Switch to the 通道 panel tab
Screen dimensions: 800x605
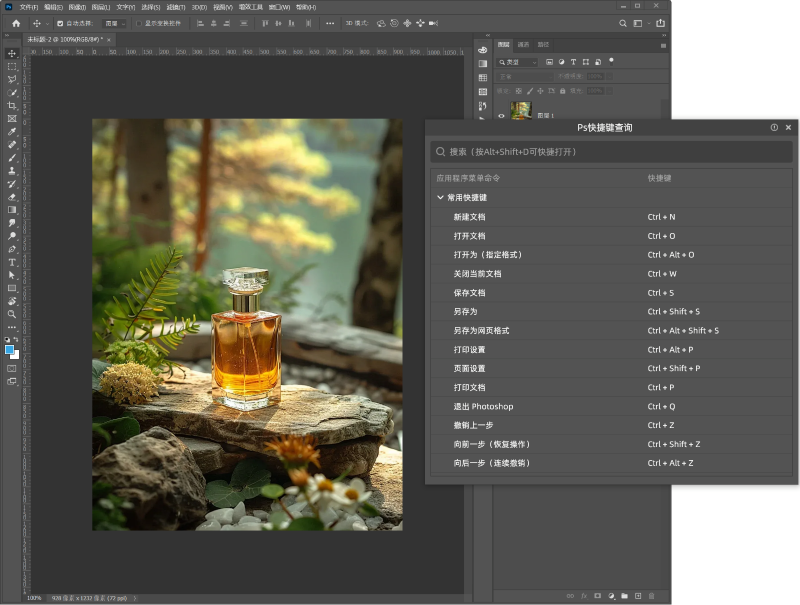[x=524, y=45]
